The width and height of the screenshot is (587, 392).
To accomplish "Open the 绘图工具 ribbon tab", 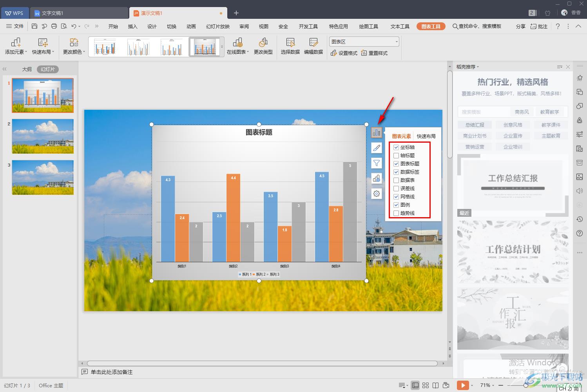I will click(369, 26).
